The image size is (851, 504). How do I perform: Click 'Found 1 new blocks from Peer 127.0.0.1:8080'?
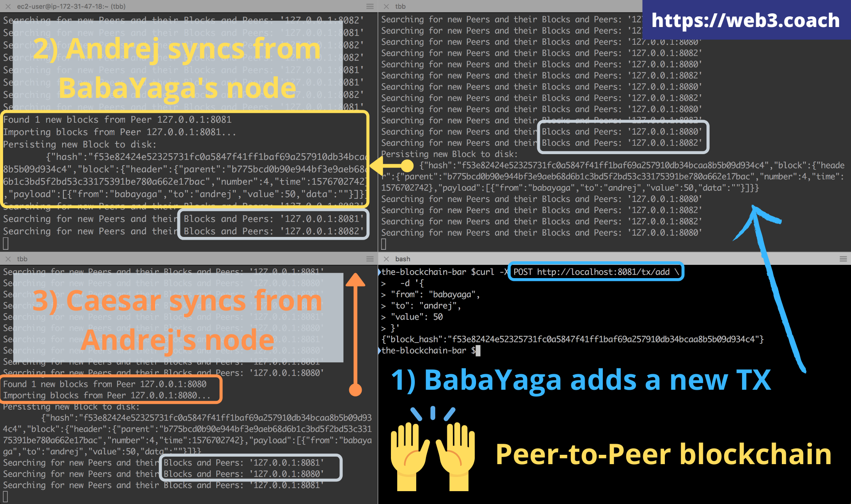pyautogui.click(x=105, y=384)
